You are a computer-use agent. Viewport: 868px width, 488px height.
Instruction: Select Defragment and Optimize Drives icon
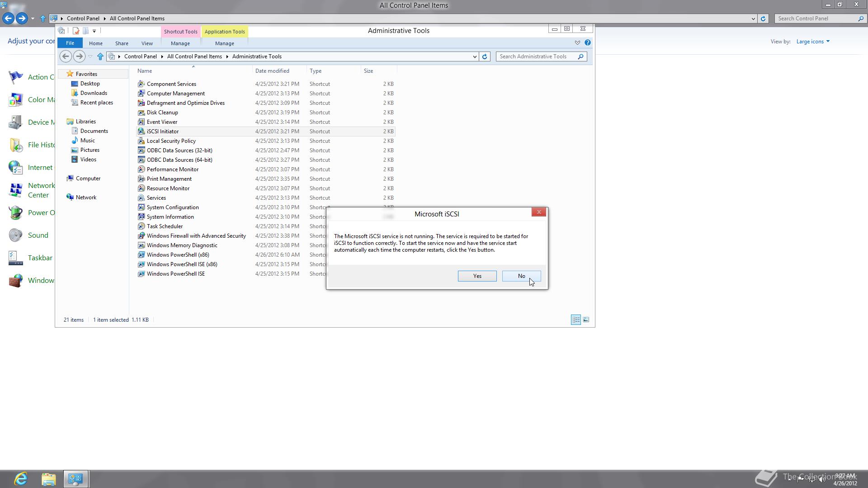pos(141,103)
